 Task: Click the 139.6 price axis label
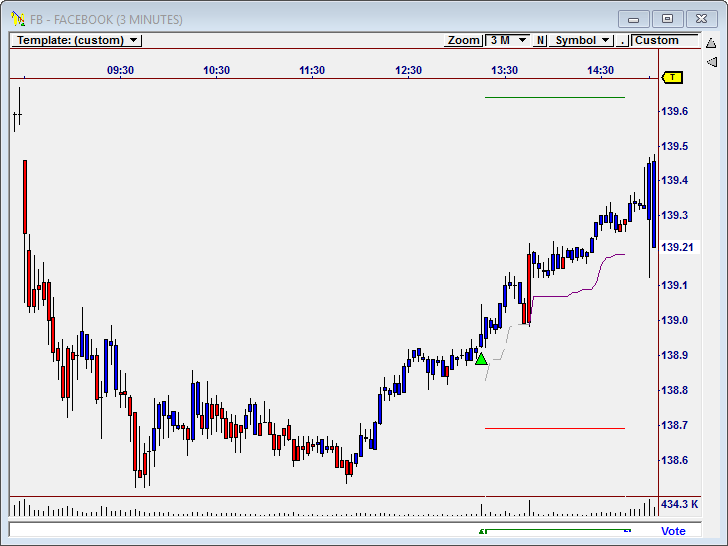(674, 111)
